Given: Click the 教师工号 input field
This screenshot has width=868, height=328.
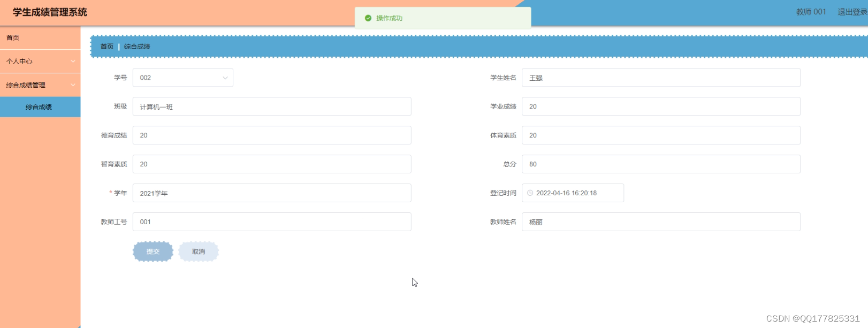Looking at the screenshot, I should (x=272, y=222).
